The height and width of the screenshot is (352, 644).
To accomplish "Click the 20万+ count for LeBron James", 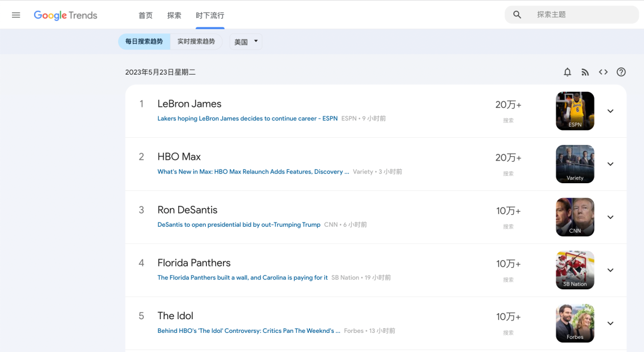I will click(508, 105).
